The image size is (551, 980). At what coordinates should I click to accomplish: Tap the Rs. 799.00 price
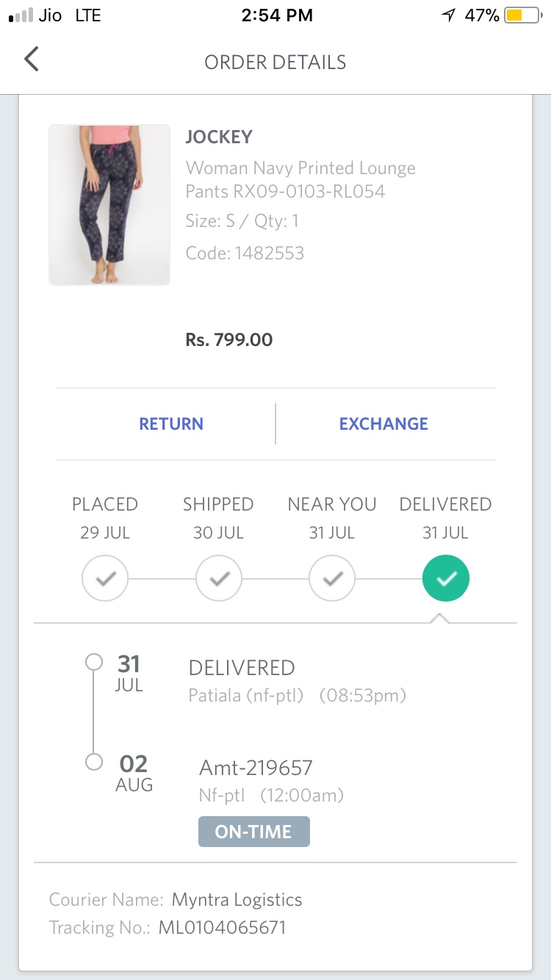(x=228, y=340)
